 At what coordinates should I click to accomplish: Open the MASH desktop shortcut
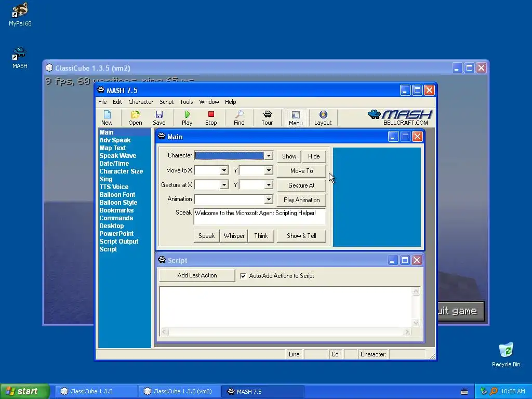coord(20,58)
